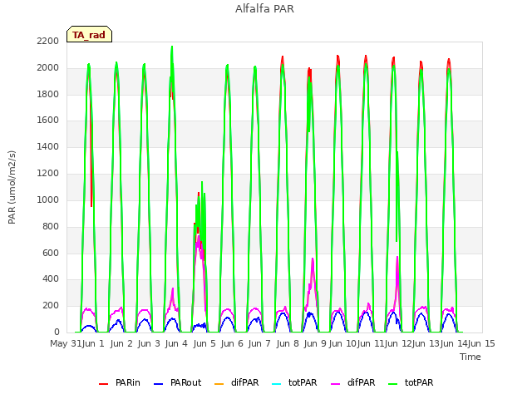Click the magenta-marked difPAR legend label
This screenshot has height=399, width=532.
coord(362,382)
